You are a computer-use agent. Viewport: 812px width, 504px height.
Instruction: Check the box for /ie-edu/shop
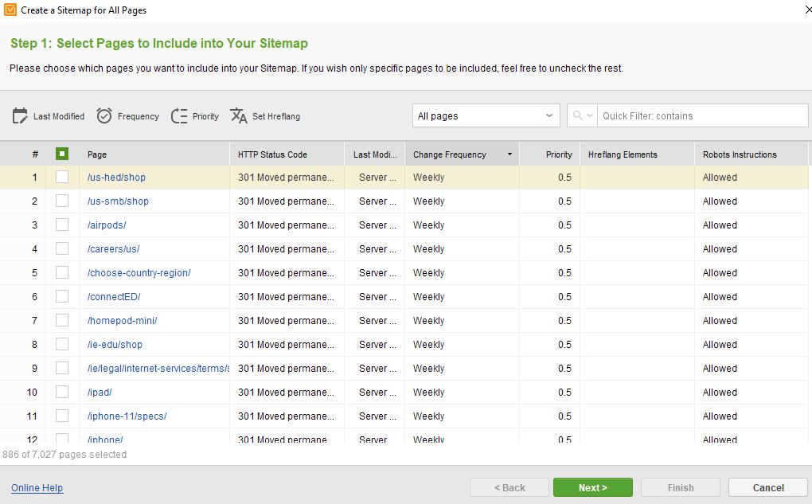tap(62, 344)
